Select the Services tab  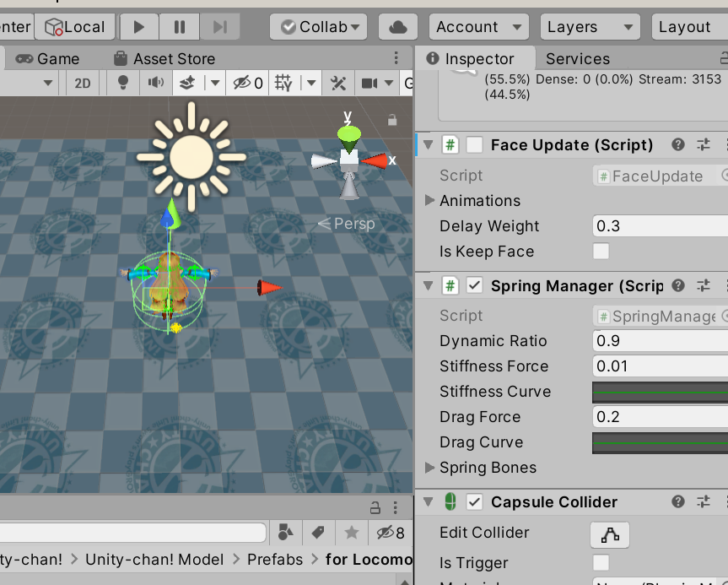tap(578, 59)
